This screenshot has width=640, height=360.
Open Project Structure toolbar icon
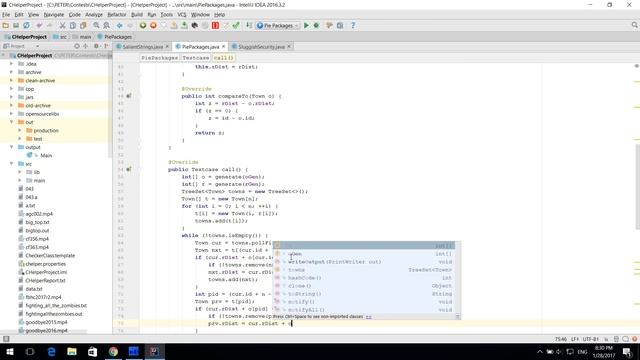coord(340,25)
